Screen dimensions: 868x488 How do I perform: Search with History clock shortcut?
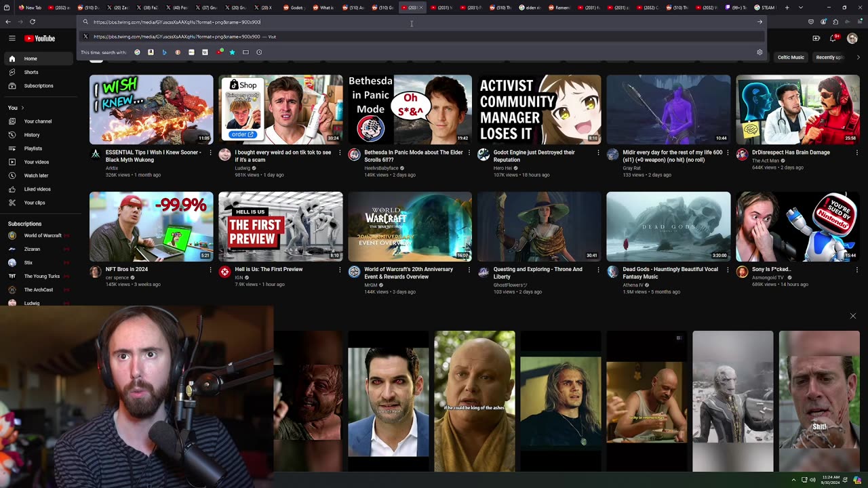pyautogui.click(x=259, y=52)
